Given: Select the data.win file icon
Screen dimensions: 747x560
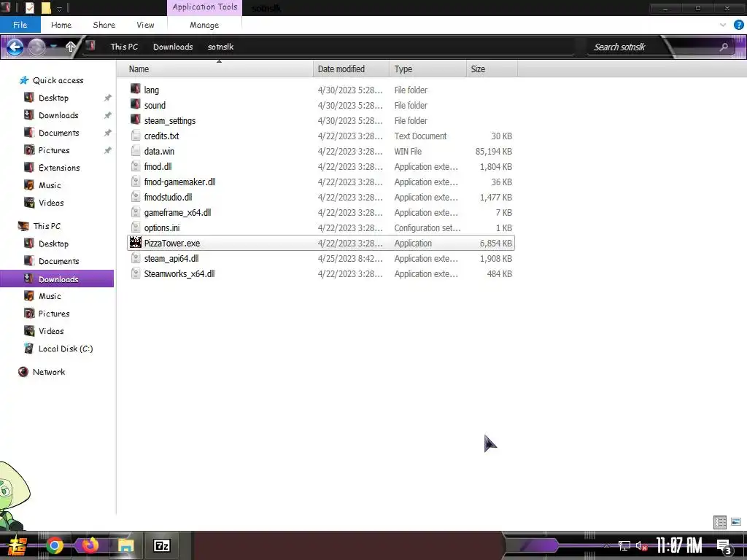Looking at the screenshot, I should [135, 151].
